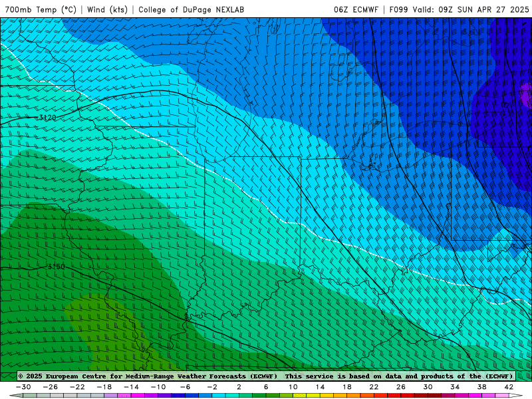Click the yellow dotted colorbar swatch below 10
Image resolution: width=532 pixels, height=399 pixels.
click(x=300, y=396)
